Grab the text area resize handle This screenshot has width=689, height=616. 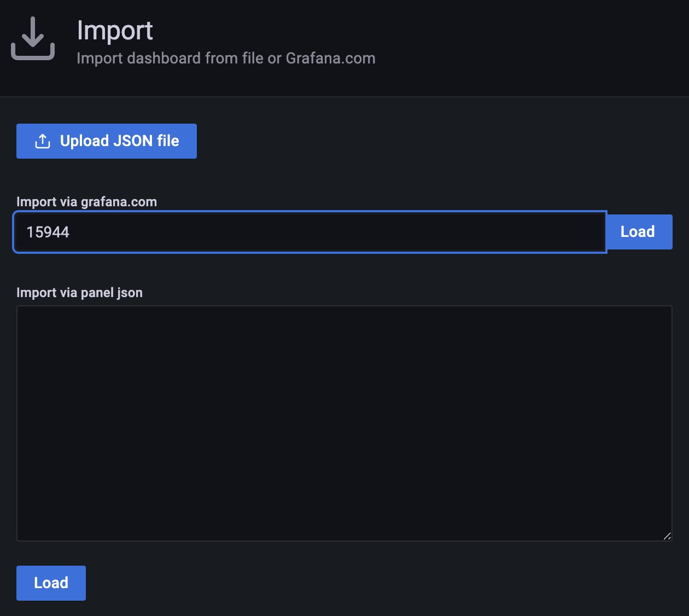coord(667,536)
